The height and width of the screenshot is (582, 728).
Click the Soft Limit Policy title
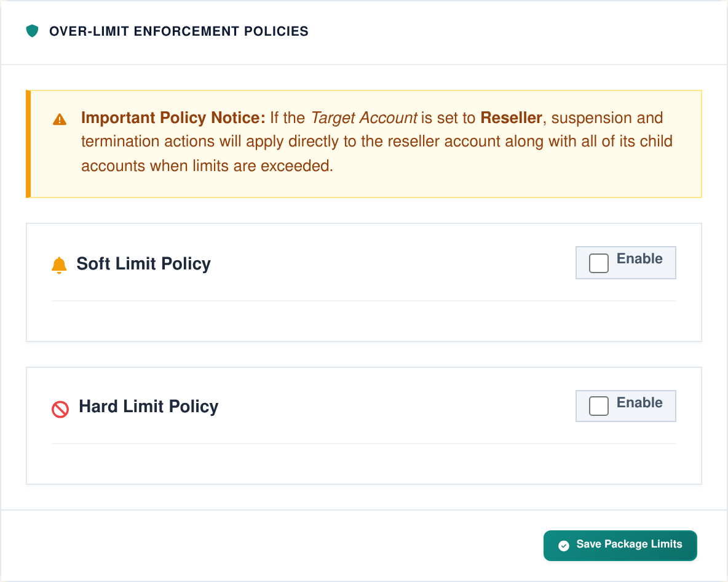(x=143, y=264)
